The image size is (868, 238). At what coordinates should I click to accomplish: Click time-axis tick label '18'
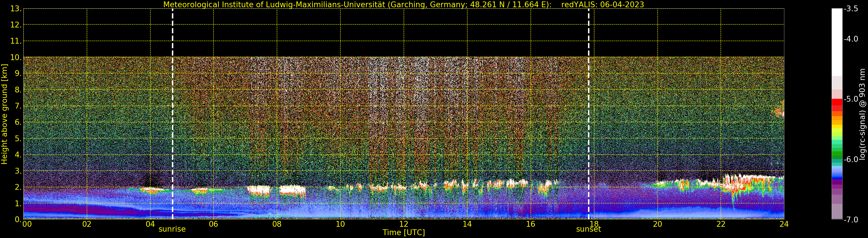click(594, 224)
